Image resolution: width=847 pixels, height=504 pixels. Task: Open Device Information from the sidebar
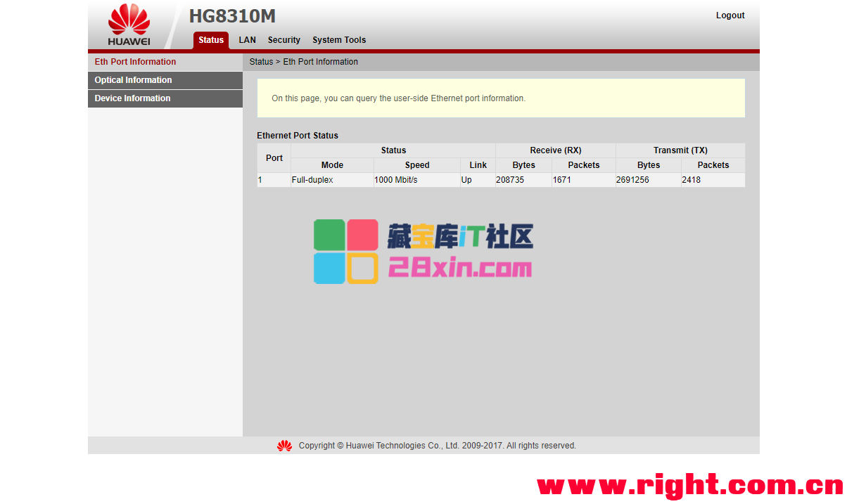[x=132, y=98]
